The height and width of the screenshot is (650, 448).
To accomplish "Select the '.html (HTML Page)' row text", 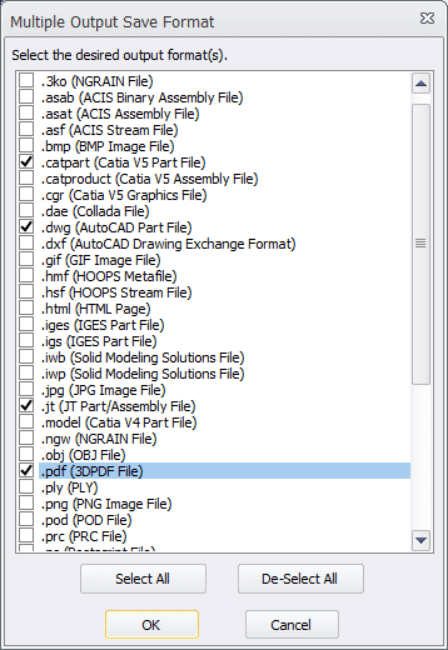I will coord(95,309).
